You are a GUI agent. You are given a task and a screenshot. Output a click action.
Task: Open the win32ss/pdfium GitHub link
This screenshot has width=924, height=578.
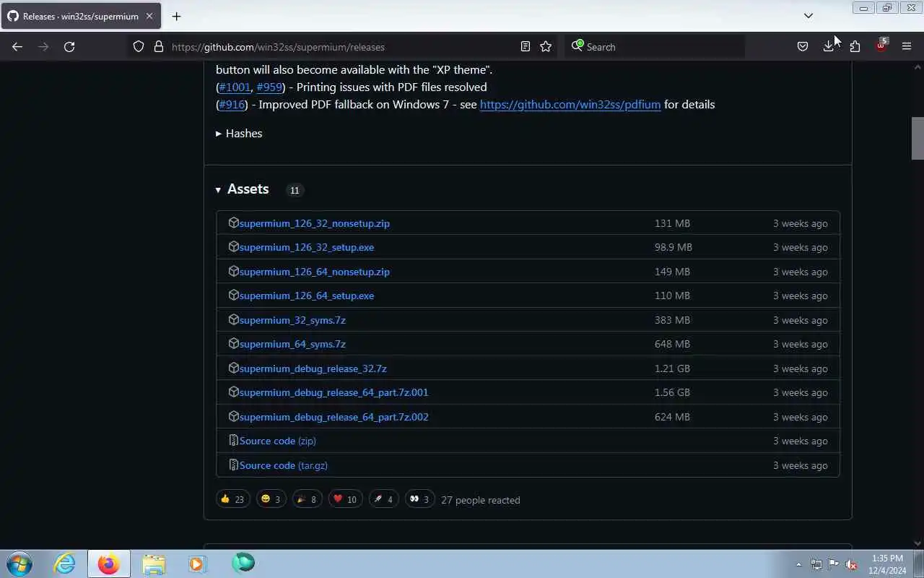point(570,105)
